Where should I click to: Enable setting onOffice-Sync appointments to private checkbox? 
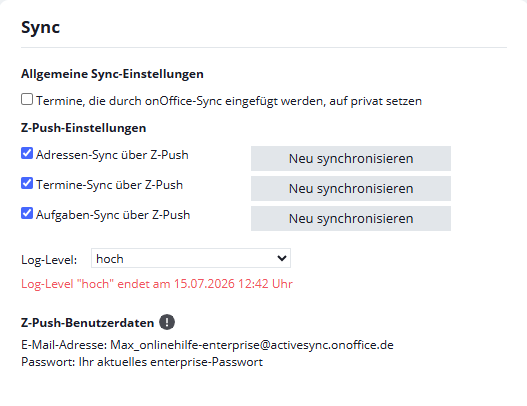(x=27, y=99)
